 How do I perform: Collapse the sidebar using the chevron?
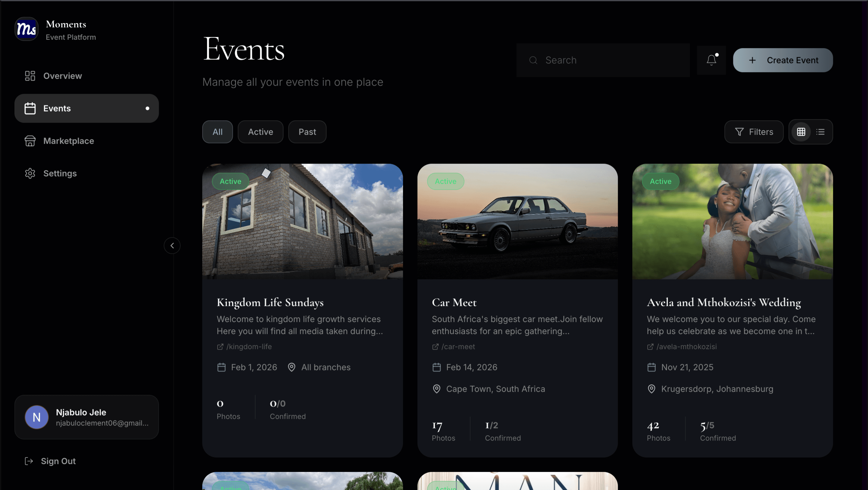tap(172, 245)
